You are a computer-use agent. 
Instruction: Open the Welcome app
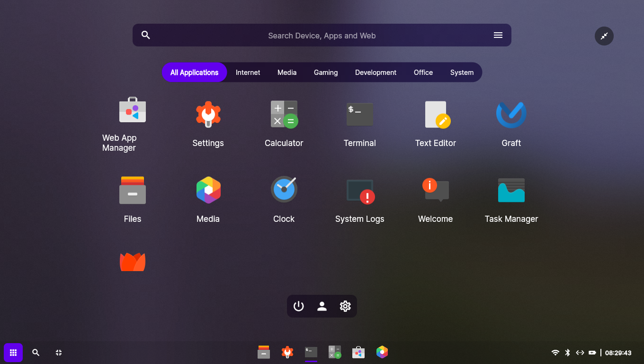(436, 190)
